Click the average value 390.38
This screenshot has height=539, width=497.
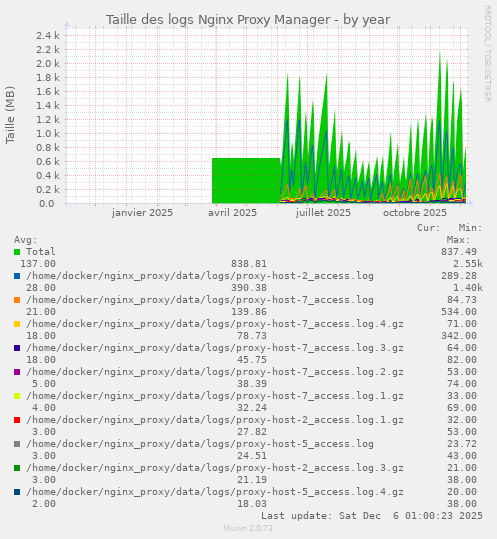click(249, 288)
